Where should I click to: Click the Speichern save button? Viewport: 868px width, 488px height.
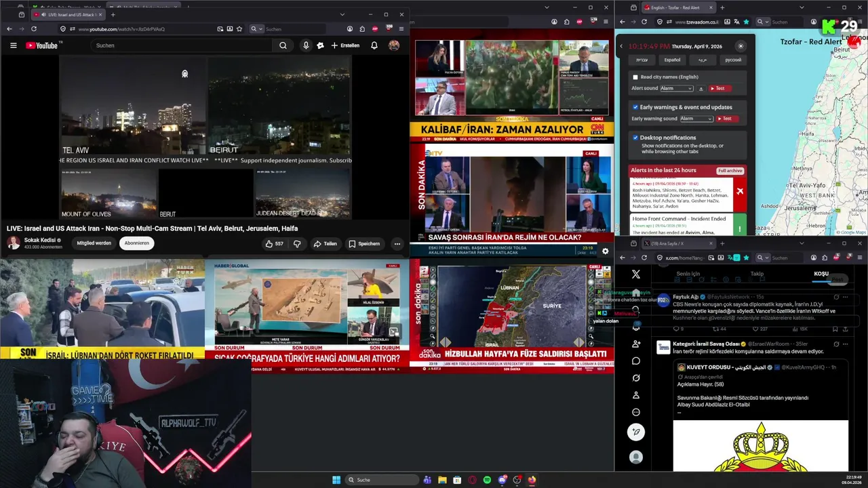click(364, 243)
